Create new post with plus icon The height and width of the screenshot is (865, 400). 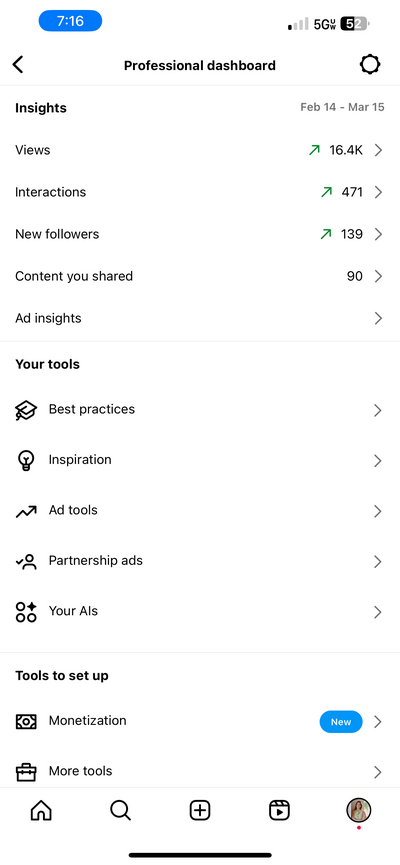coord(200,810)
